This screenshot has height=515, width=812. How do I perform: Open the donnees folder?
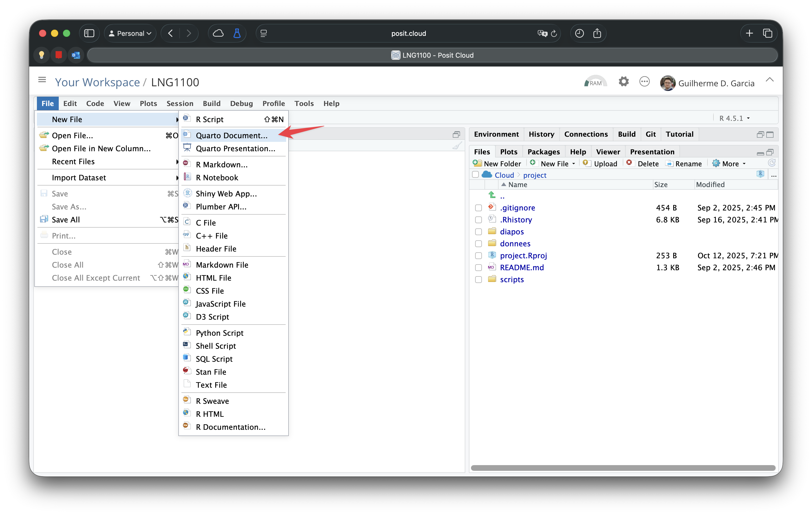(x=515, y=244)
